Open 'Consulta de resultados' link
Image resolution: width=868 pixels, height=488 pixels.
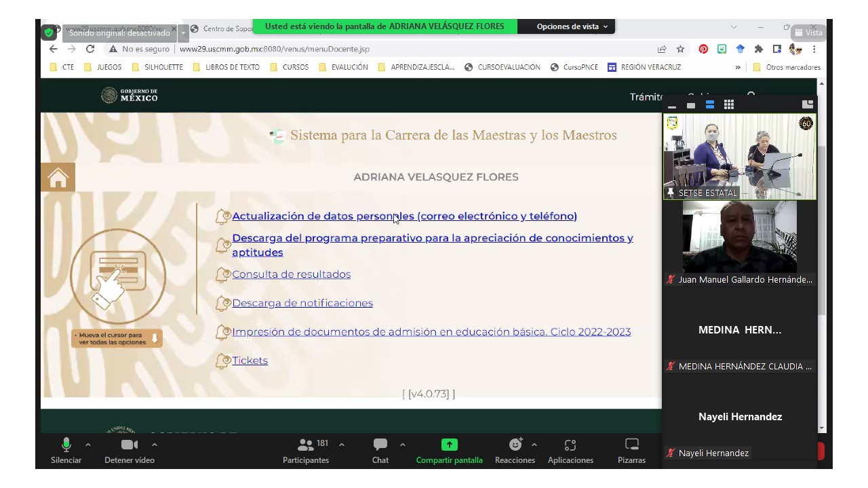point(291,274)
